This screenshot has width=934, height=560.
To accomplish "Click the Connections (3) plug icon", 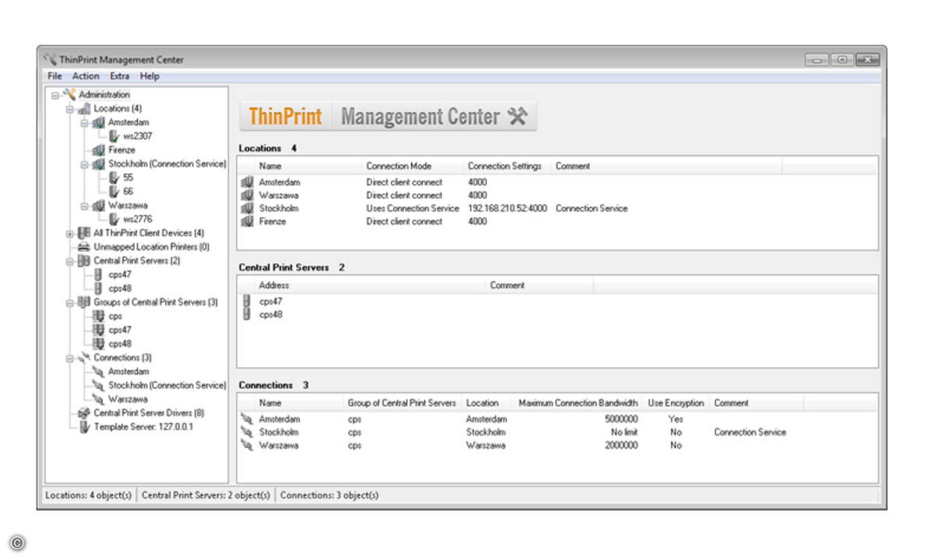I will pyautogui.click(x=84, y=358).
